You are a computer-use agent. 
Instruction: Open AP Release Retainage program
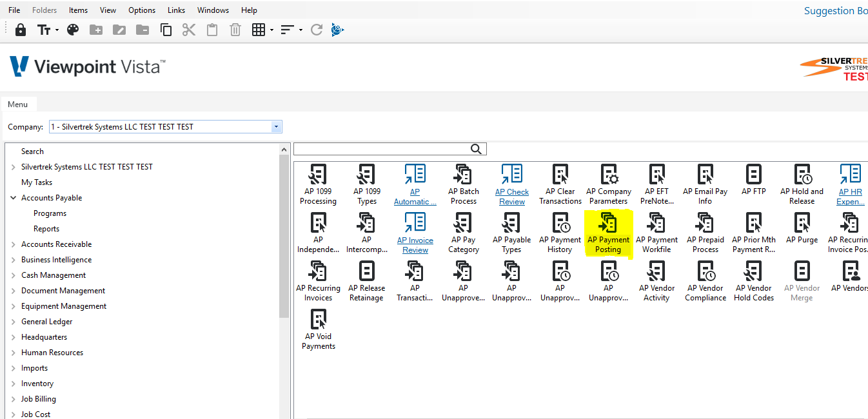(366, 281)
